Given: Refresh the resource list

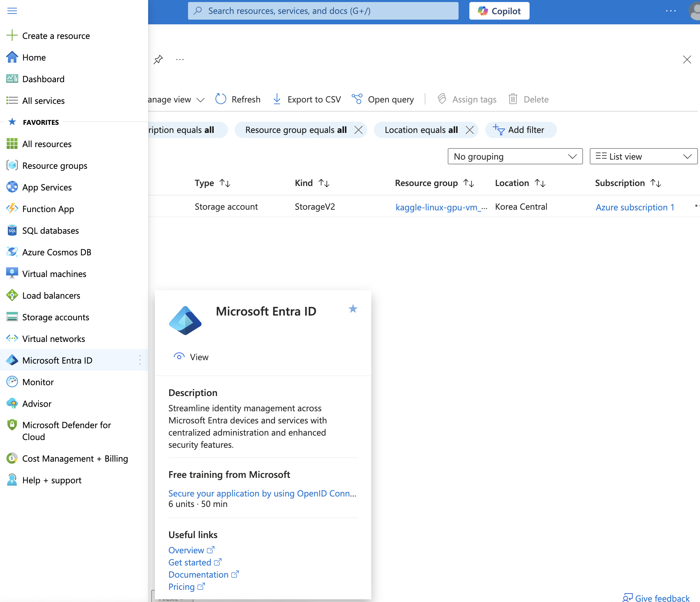Looking at the screenshot, I should (238, 99).
